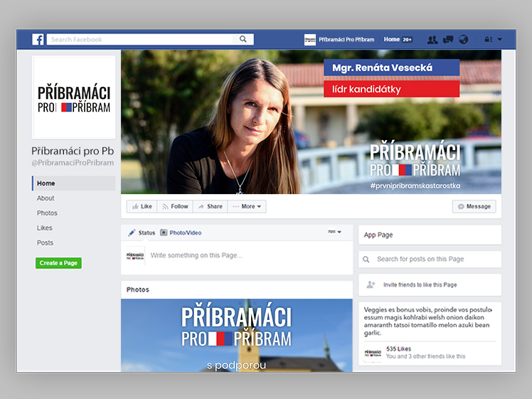This screenshot has height=399, width=532.
Task: Open Posts in the left sidebar
Action: click(45, 243)
